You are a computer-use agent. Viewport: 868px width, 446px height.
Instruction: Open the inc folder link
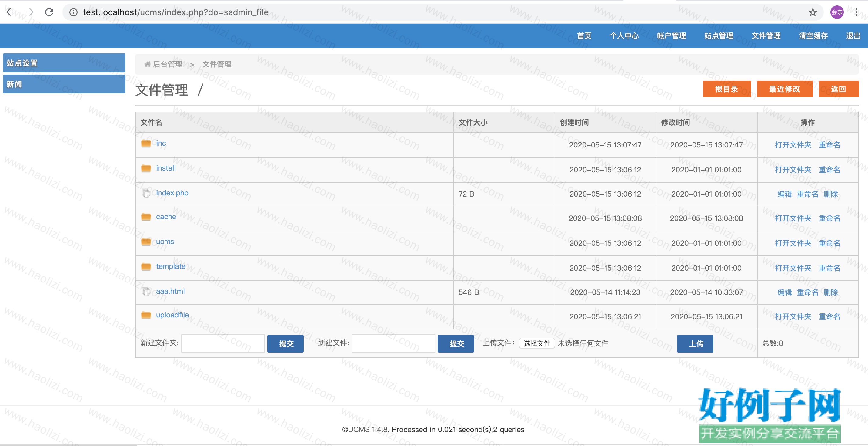click(161, 143)
